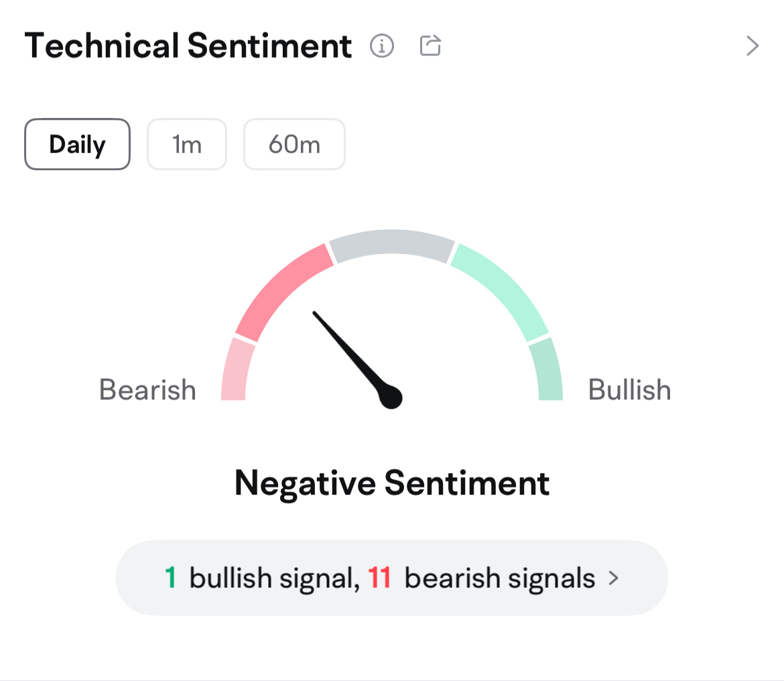The height and width of the screenshot is (681, 784).
Task: Click the green bullish signal count
Action: pyautogui.click(x=170, y=578)
